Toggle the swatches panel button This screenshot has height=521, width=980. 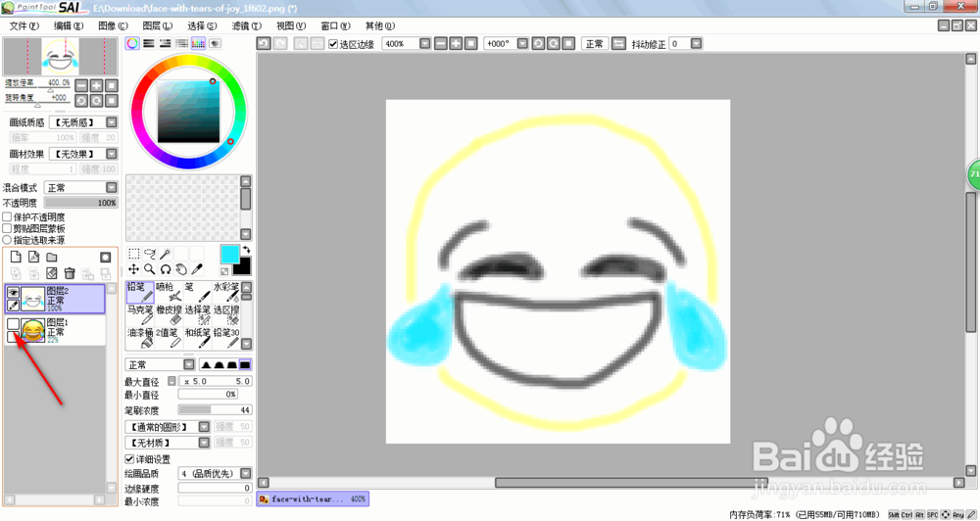pos(198,43)
